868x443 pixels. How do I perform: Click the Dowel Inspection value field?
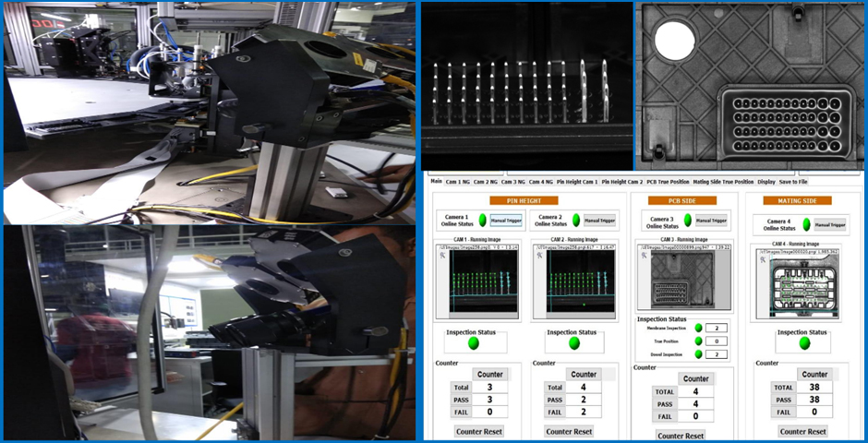point(717,354)
